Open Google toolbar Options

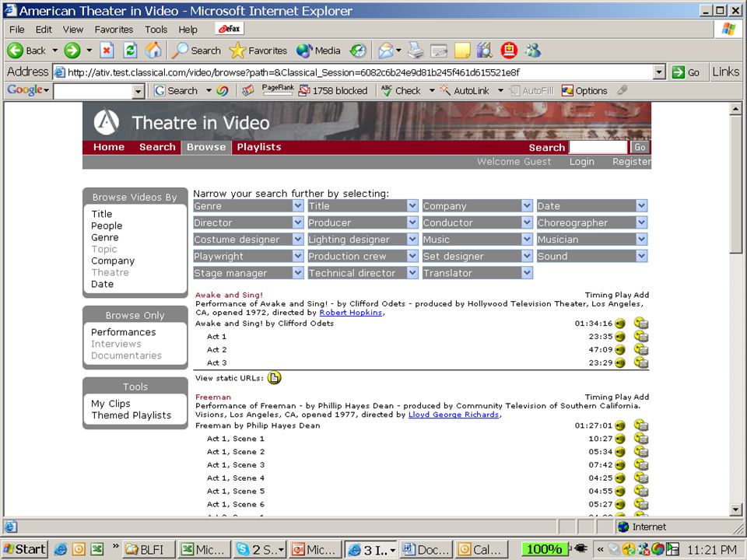coord(584,90)
